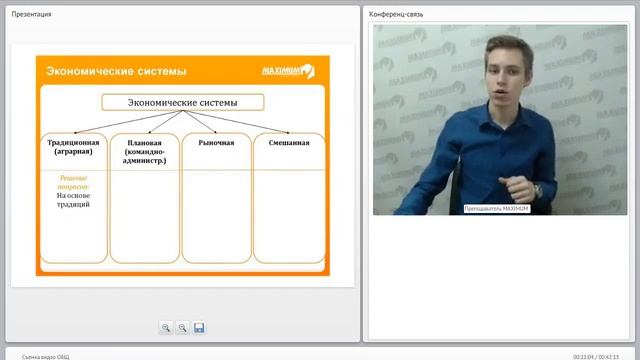The width and height of the screenshot is (640, 360).
Task: Zoom in on the presentation slide
Action: point(166,328)
